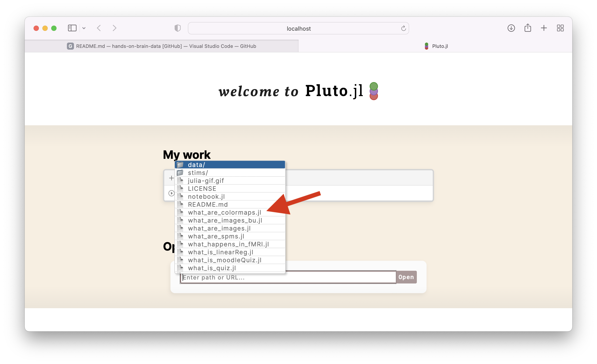This screenshot has width=597, height=364.
Task: Select what_are_colormaps.jl from the file list
Action: pyautogui.click(x=224, y=212)
